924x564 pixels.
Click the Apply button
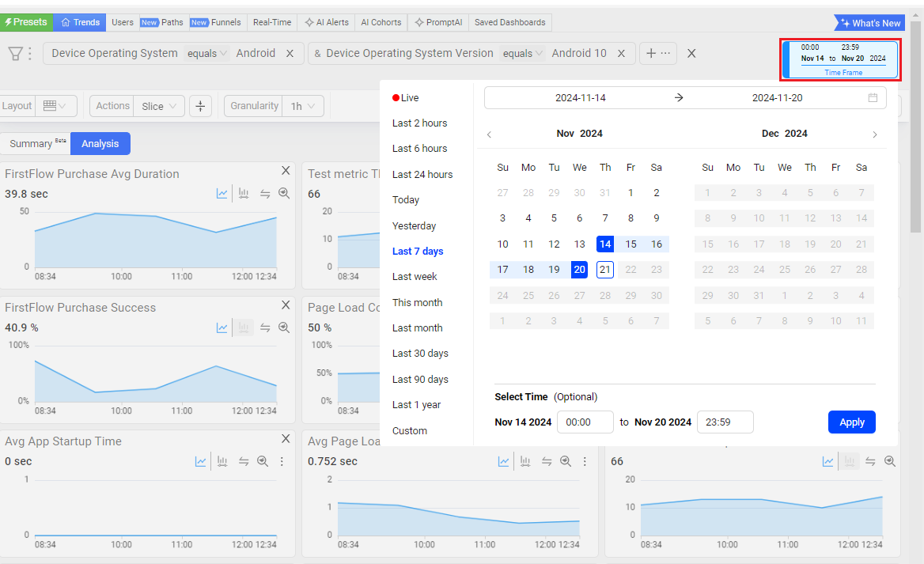(x=851, y=422)
